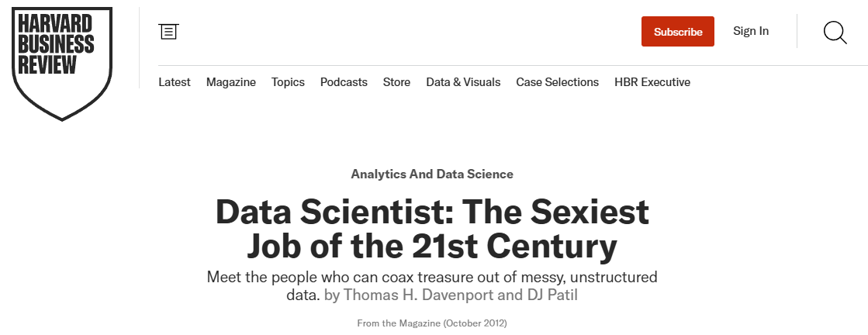The width and height of the screenshot is (868, 335).
Task: Open the navigation menu list icon
Action: 168,31
